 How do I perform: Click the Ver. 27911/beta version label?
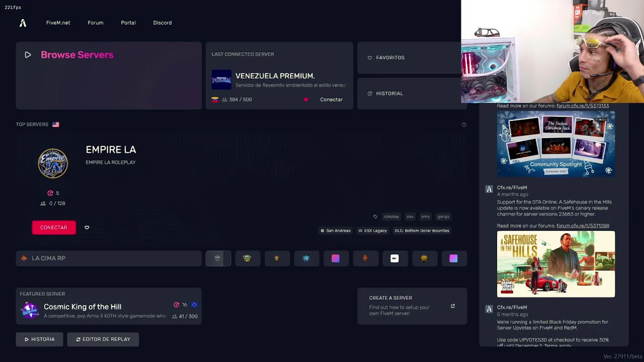pos(622,356)
